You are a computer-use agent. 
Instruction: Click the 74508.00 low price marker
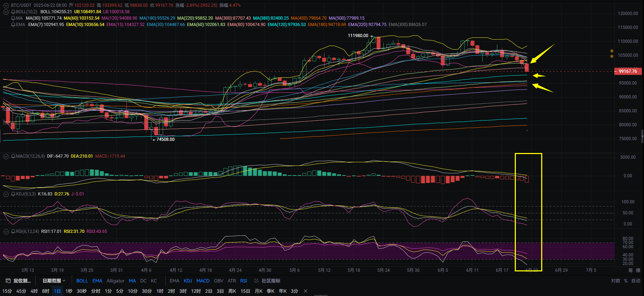click(166, 139)
